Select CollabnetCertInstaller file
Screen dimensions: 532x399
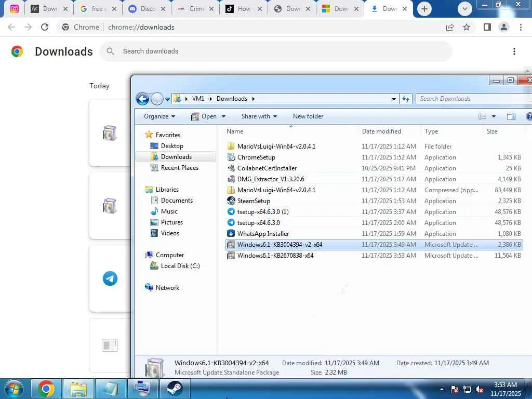coord(374,168)
